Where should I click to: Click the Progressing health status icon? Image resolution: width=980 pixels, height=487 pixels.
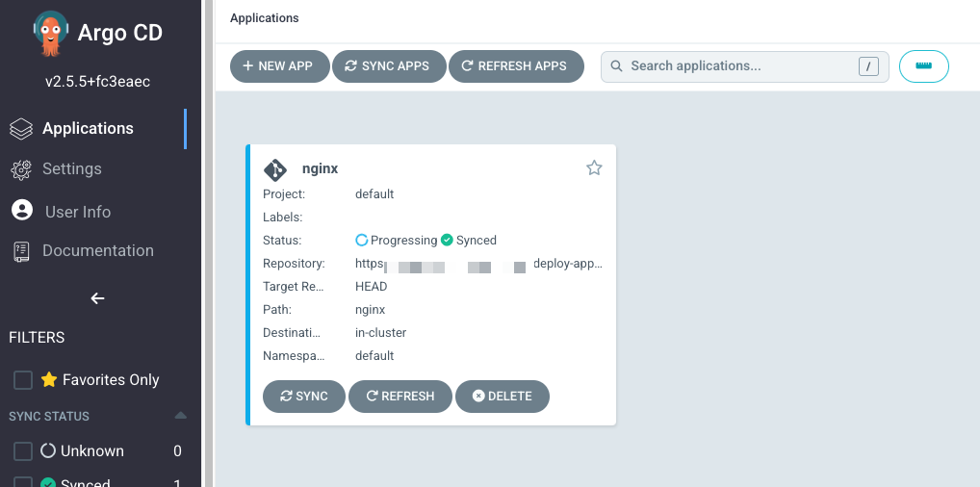[361, 240]
